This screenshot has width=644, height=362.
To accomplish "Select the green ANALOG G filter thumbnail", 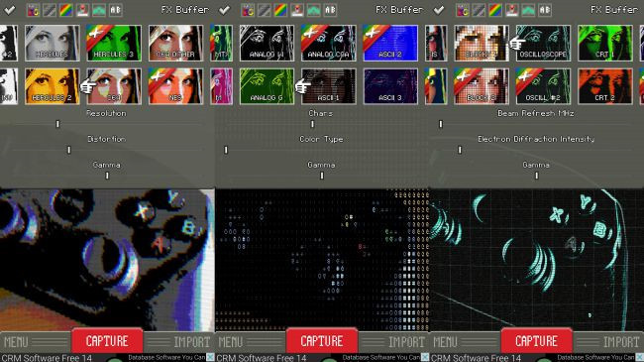I will [267, 86].
